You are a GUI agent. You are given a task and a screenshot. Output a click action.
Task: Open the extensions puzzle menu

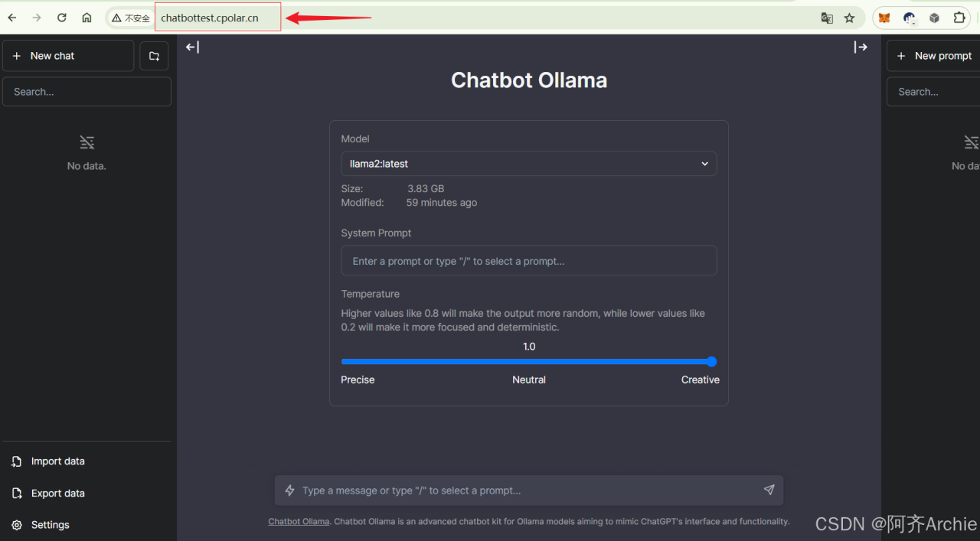959,18
